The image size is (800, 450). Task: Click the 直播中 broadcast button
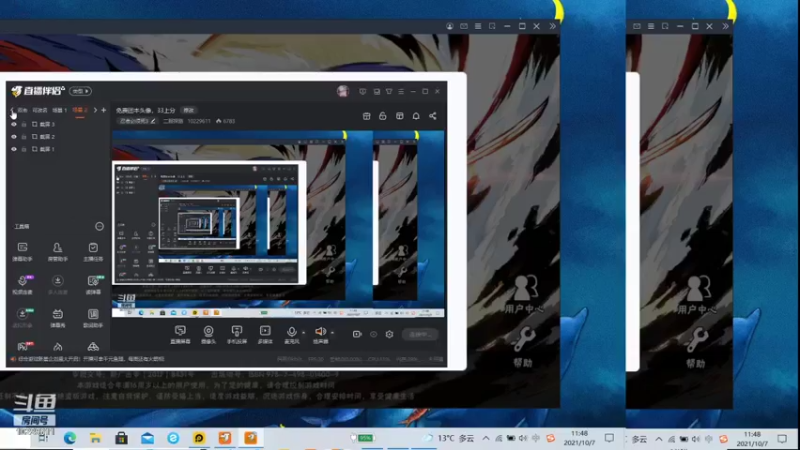coord(420,334)
